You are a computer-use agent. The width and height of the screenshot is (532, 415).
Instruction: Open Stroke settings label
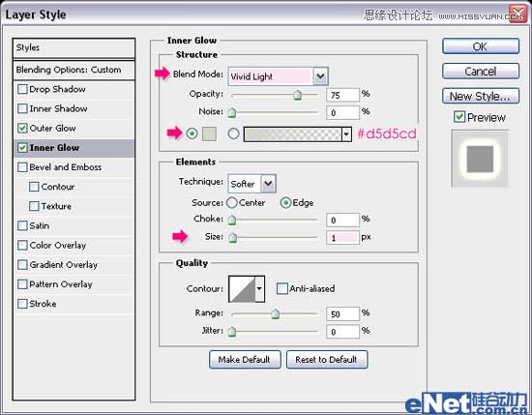coord(43,304)
